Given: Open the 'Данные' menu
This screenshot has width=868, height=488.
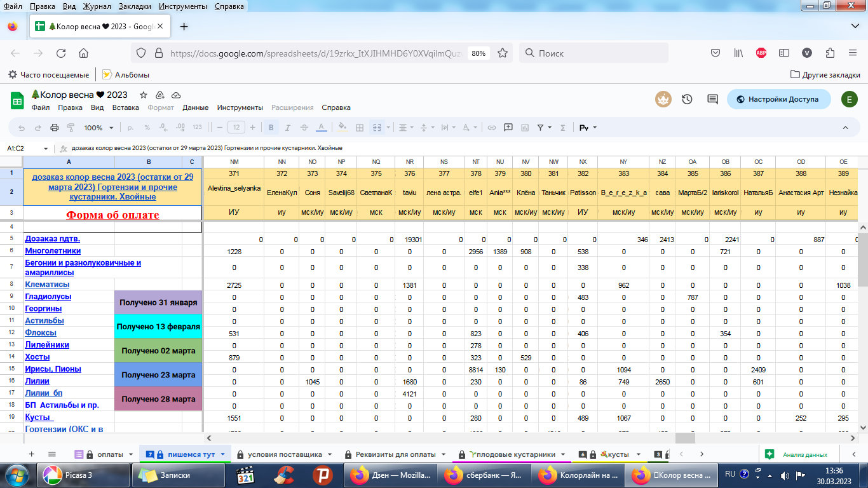Looking at the screenshot, I should point(195,107).
